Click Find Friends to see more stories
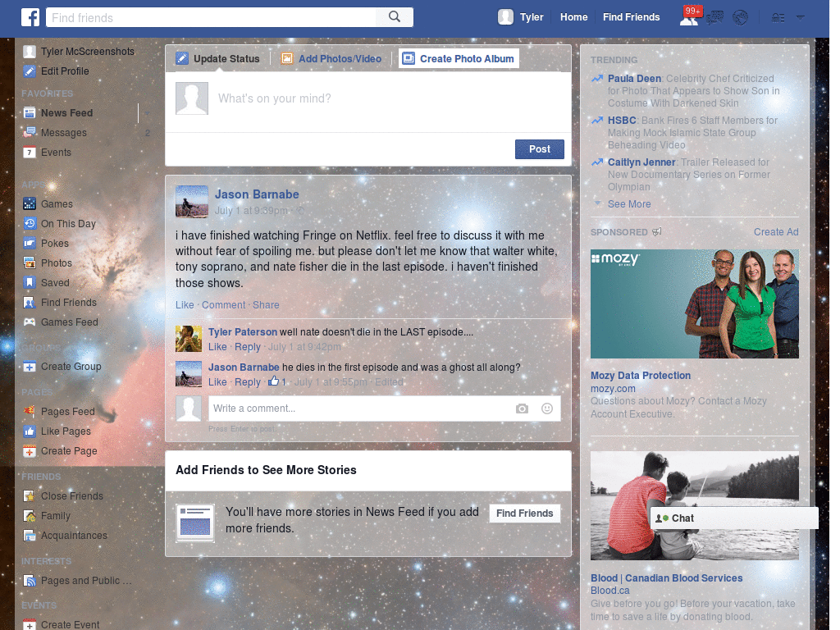Image resolution: width=840 pixels, height=630 pixels. (x=524, y=513)
